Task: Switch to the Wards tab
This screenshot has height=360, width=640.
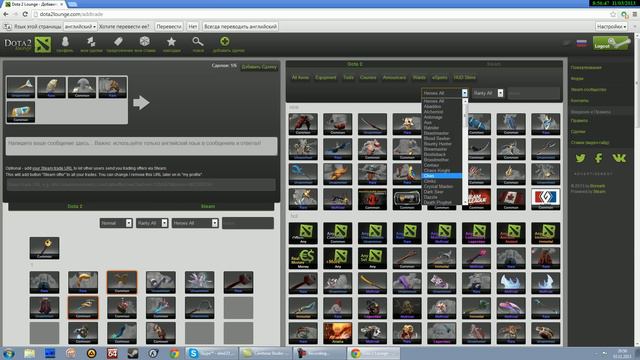Action: pos(419,77)
